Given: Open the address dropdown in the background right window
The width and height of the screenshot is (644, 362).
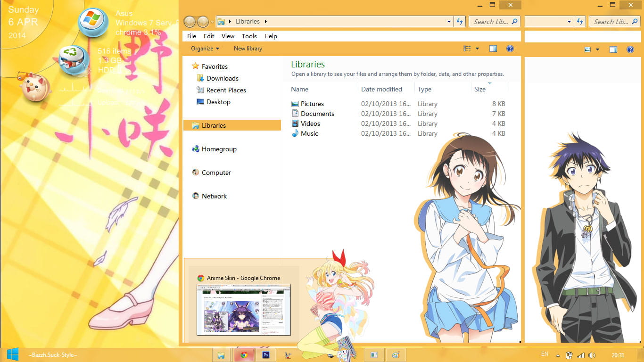Looking at the screenshot, I should tap(569, 22).
